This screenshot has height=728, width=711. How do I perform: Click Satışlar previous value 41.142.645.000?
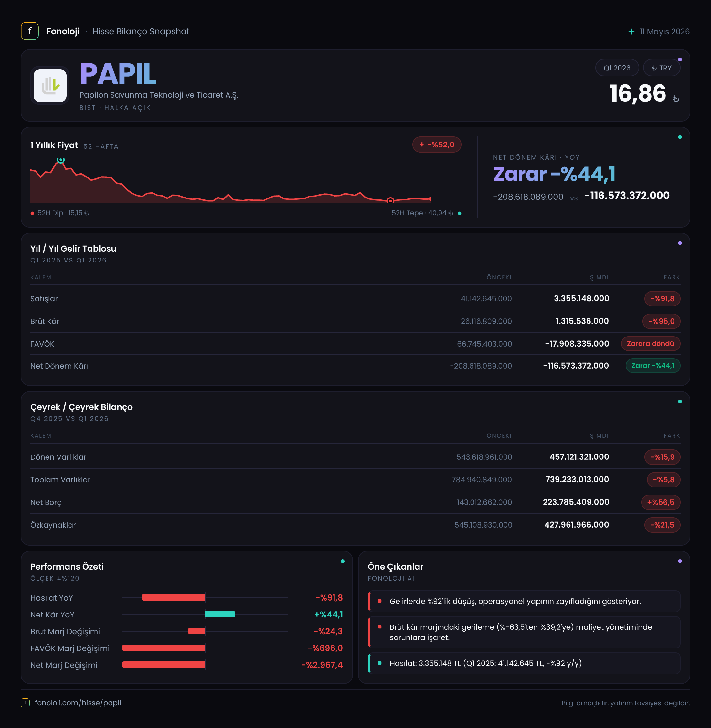(x=486, y=299)
